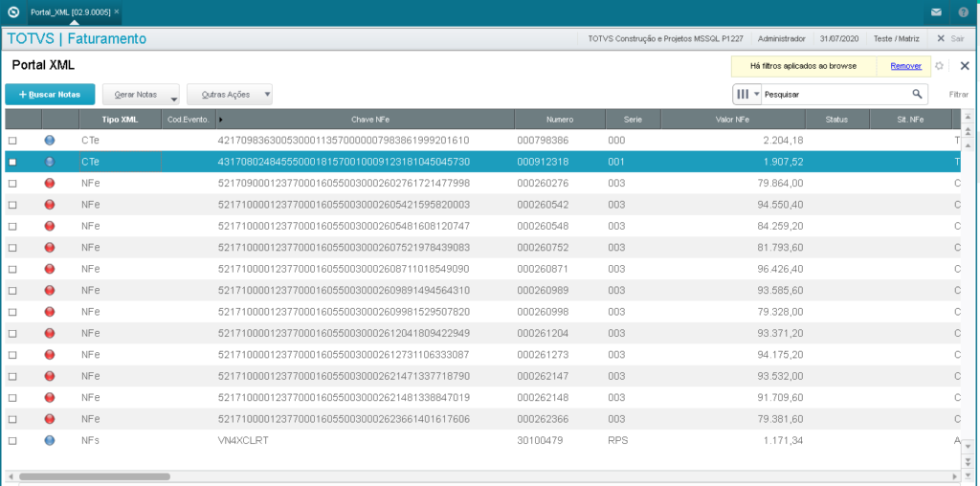980x486 pixels.
Task: Select the value 79.864,00 cell
Action: point(780,183)
